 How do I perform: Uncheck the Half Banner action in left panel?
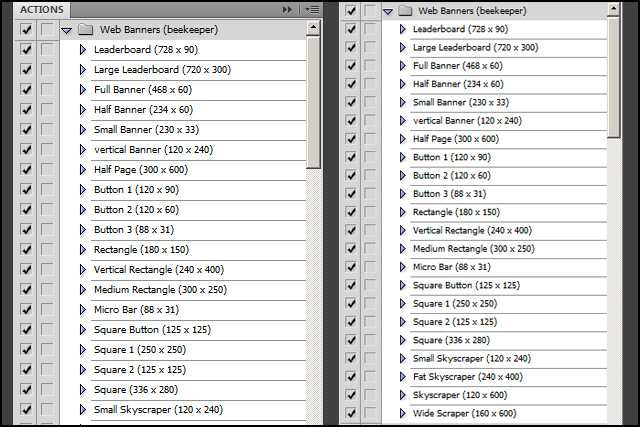pos(27,110)
